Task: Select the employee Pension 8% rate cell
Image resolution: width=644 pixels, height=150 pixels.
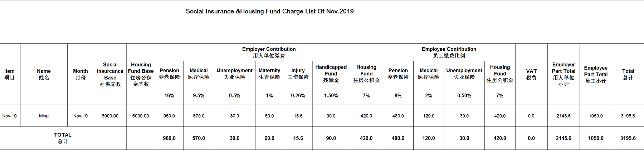Action: point(398,95)
